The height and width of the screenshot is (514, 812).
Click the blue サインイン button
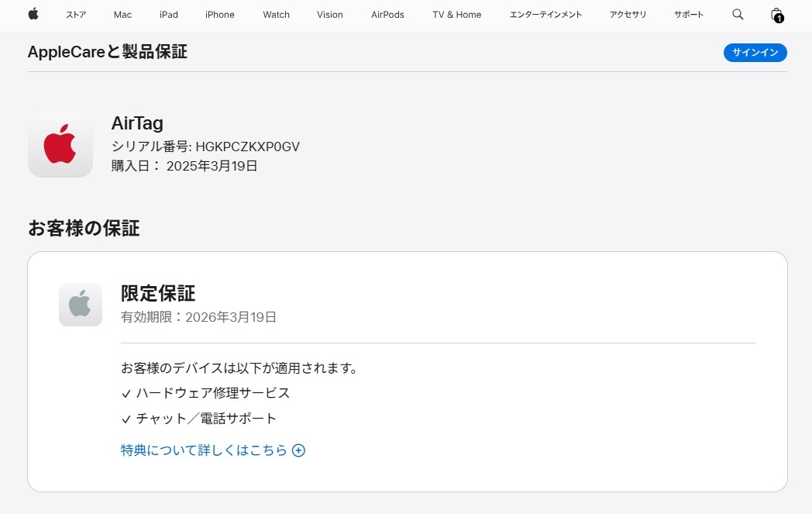point(755,53)
